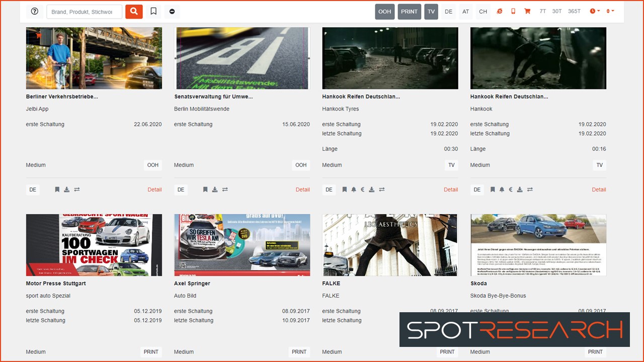Open saved bookmarks from top toolbar
The height and width of the screenshot is (362, 644).
tap(153, 11)
